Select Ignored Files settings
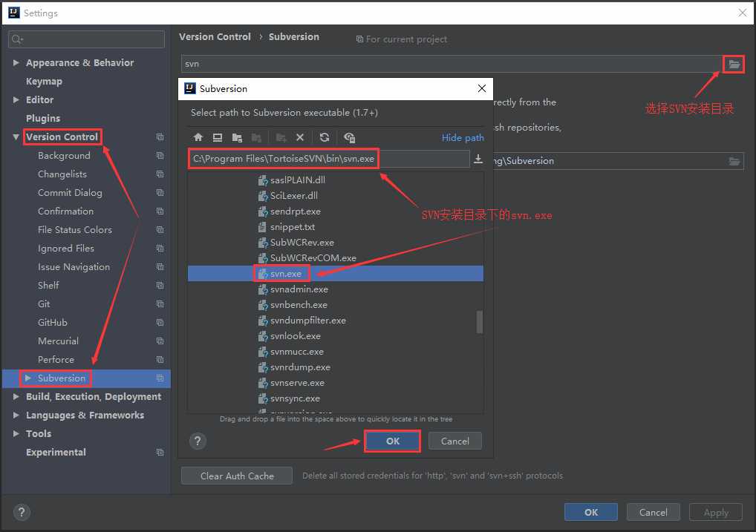This screenshot has width=756, height=532. [x=65, y=248]
